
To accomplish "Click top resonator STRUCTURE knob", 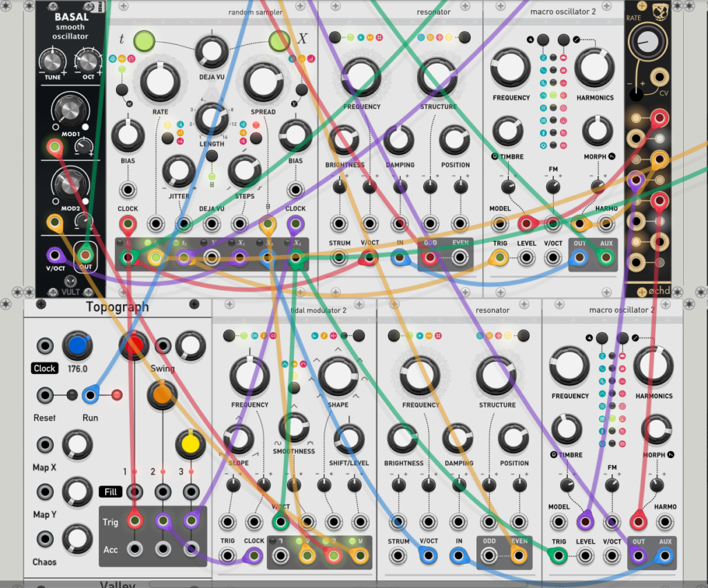I will coord(437,76).
